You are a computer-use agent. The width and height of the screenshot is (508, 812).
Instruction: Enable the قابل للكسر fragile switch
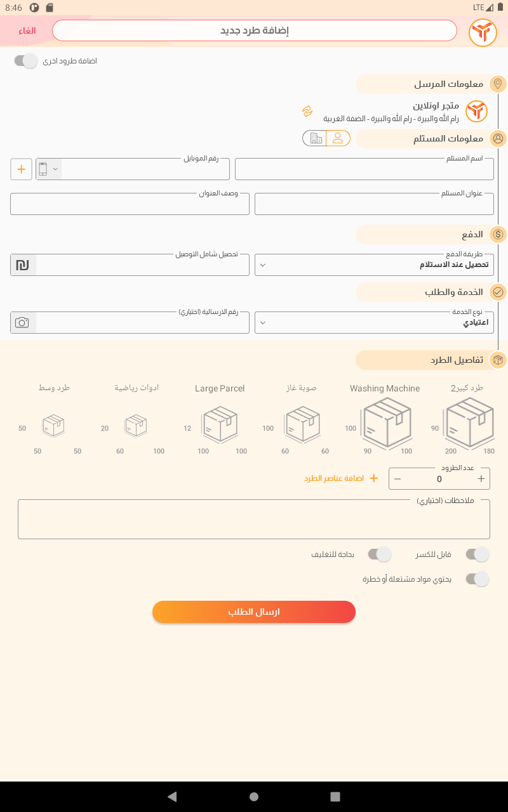click(478, 554)
